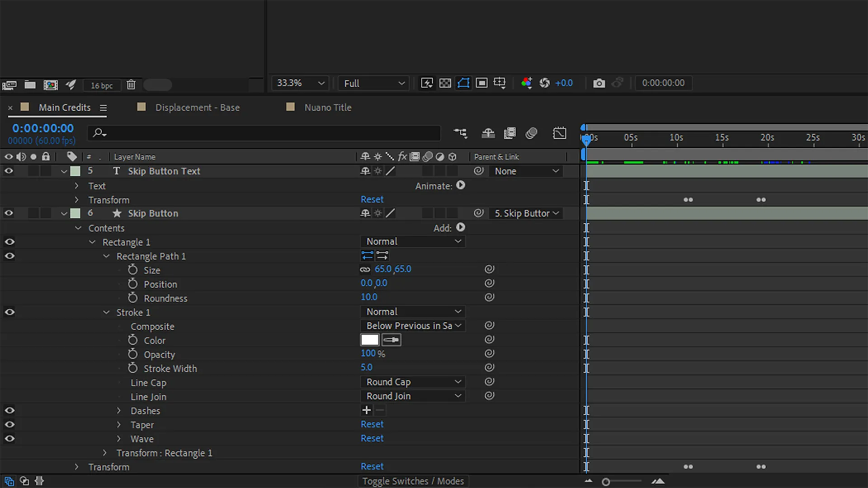Open Skip Button Text parent None dropdown

(x=526, y=171)
